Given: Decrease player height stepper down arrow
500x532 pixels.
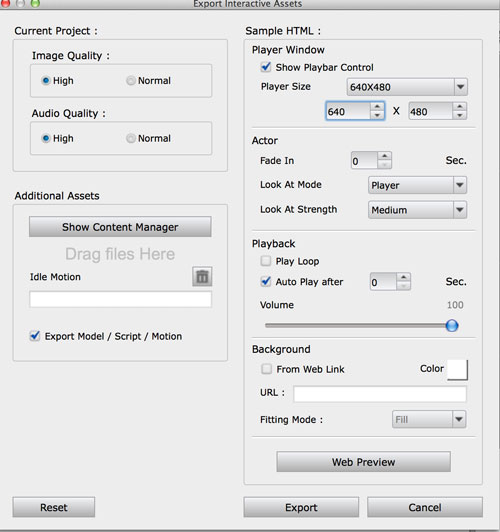Looking at the screenshot, I should tap(460, 115).
